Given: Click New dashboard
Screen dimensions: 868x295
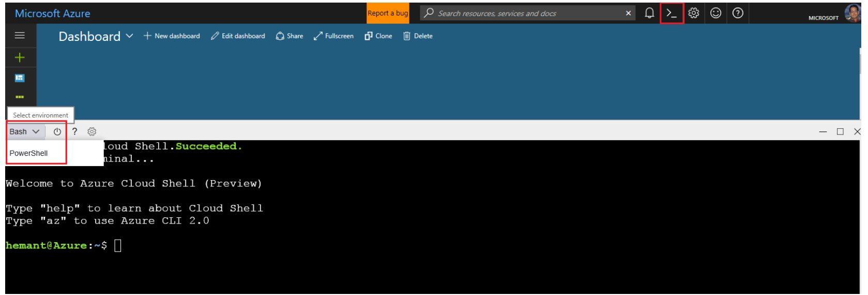Looking at the screenshot, I should tap(172, 36).
